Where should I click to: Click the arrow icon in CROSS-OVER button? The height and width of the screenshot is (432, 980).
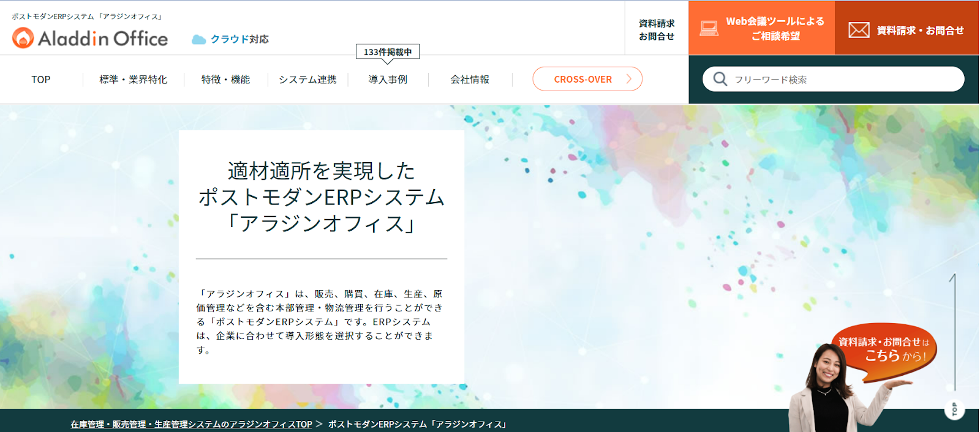(x=628, y=79)
